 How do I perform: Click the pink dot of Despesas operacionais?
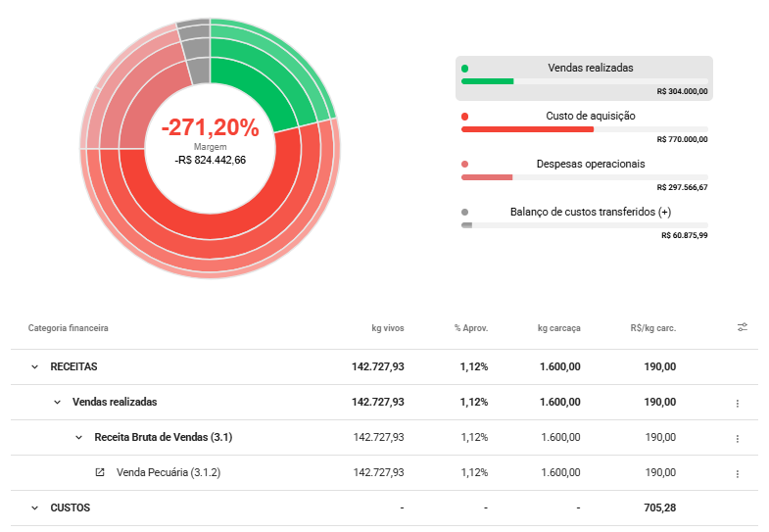pyautogui.click(x=465, y=165)
